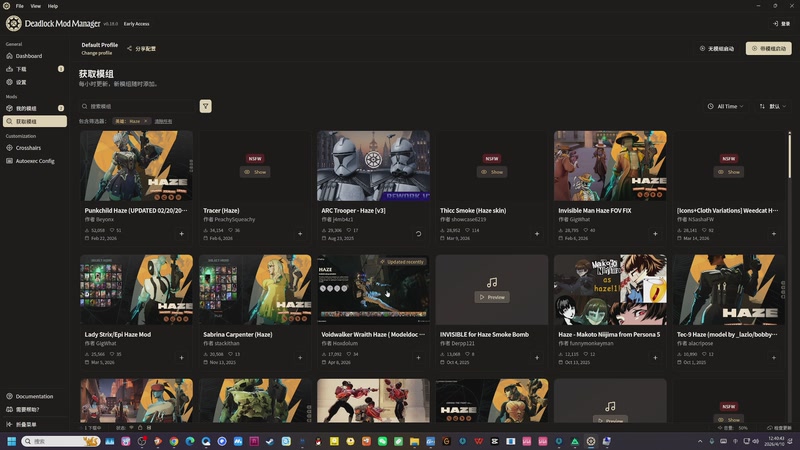Screen dimensions: 800x450
Task: Open the All Time period dropdown
Action: [x=726, y=106]
